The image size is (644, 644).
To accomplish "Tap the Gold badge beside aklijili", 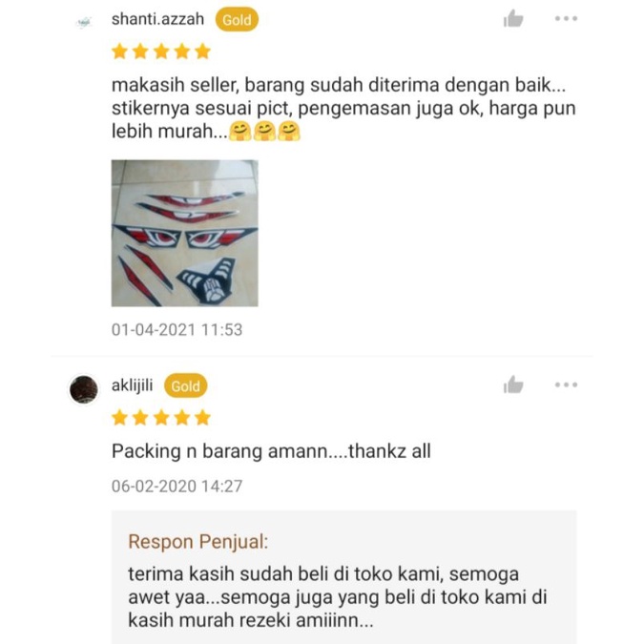I will pyautogui.click(x=186, y=385).
